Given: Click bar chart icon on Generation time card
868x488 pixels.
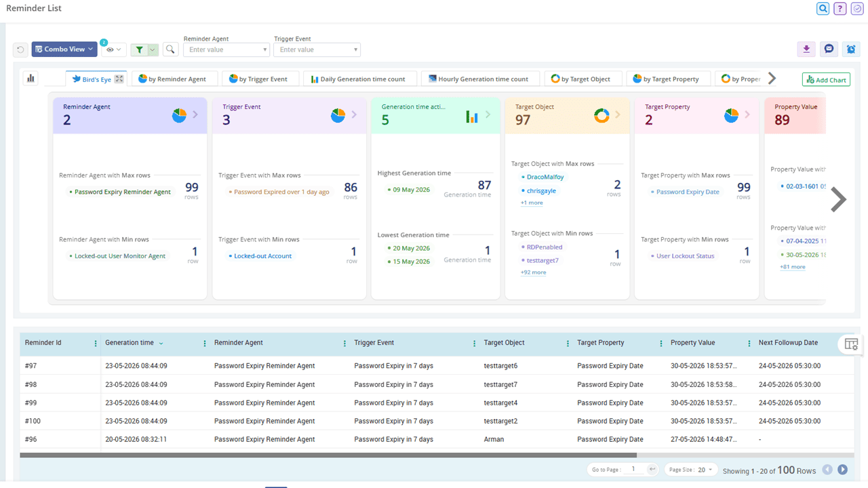Looking at the screenshot, I should tap(471, 117).
